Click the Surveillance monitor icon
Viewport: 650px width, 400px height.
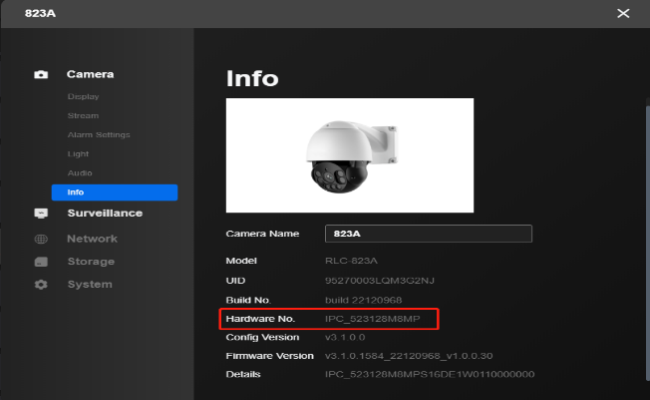[41, 213]
